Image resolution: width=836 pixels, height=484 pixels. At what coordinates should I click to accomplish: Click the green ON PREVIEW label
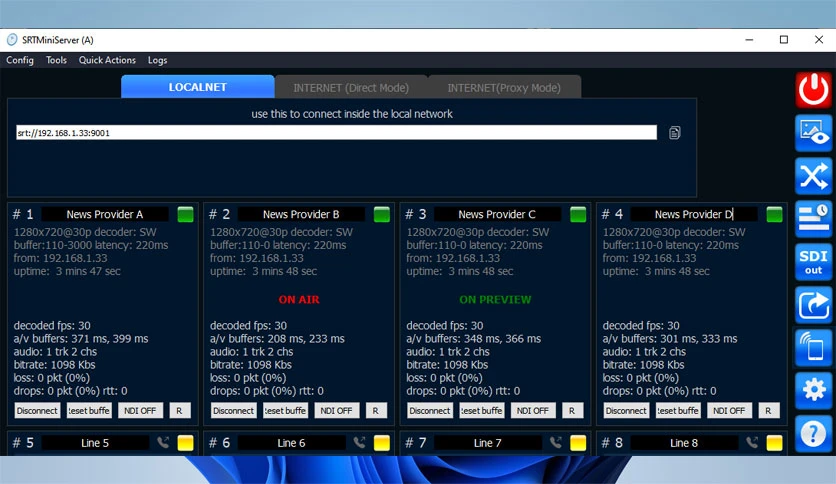495,300
